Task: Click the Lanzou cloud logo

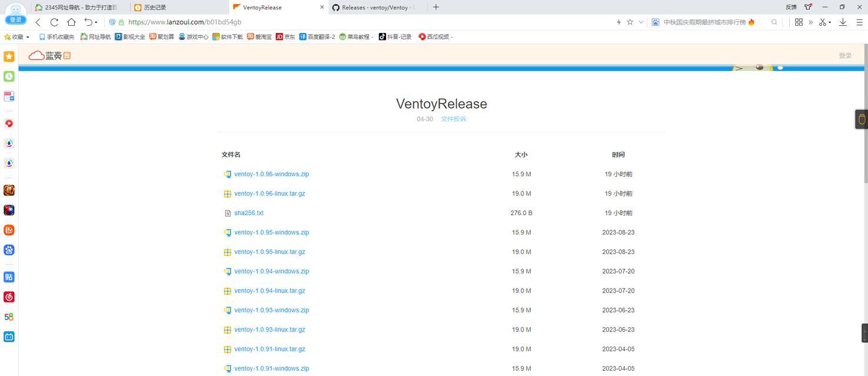Action: [x=50, y=56]
